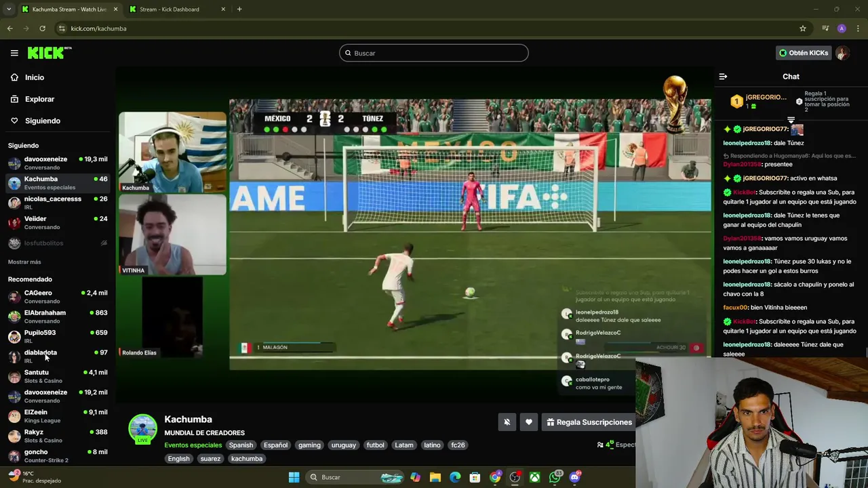Open ElAbrahaham recommended channel

click(x=57, y=317)
